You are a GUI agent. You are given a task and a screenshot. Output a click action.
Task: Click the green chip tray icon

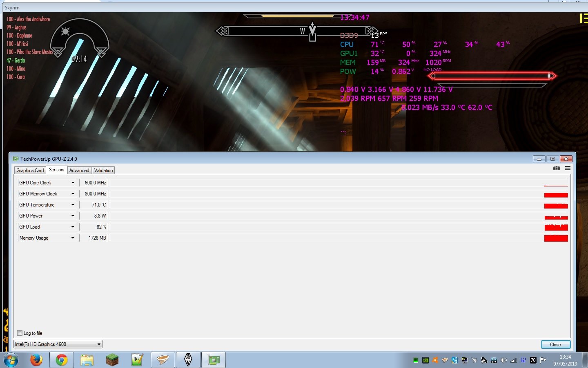[x=416, y=360]
